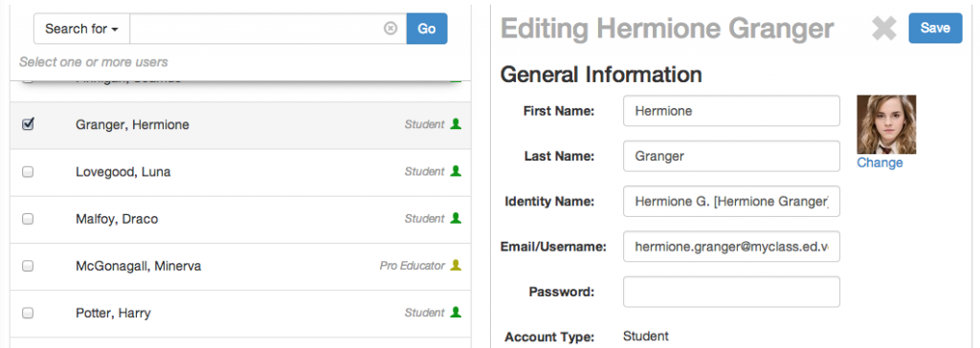980x348 pixels.
Task: Select the 'Lovegood, Luna' name text
Action: pos(123,172)
